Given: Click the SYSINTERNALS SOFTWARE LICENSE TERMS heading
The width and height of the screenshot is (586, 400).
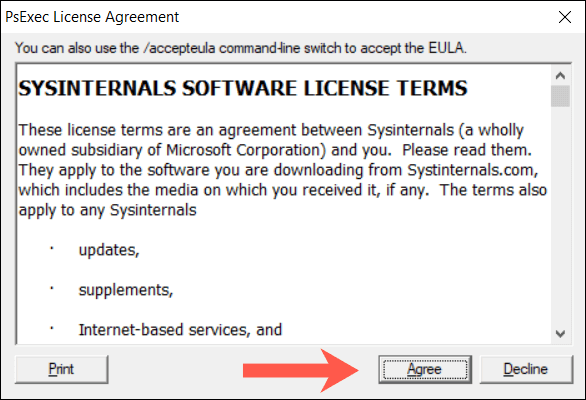Looking at the screenshot, I should click(243, 89).
